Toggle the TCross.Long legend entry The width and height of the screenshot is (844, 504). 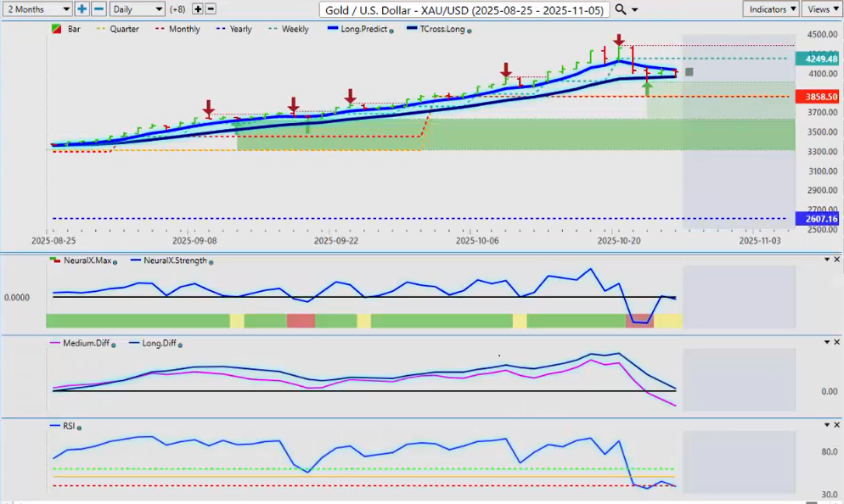[441, 29]
